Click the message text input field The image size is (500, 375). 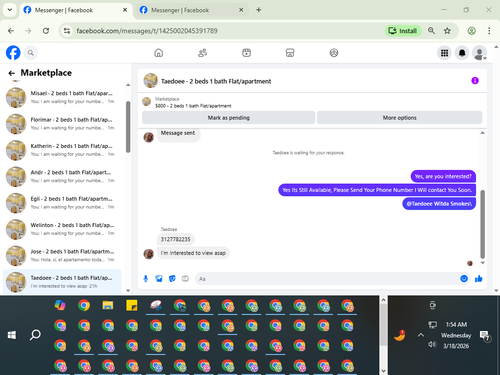pos(328,279)
